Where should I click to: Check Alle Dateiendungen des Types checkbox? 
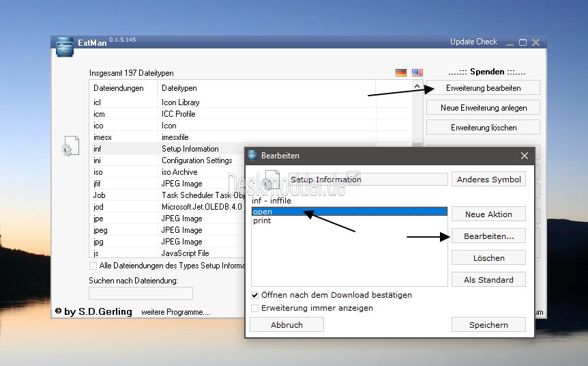click(93, 266)
